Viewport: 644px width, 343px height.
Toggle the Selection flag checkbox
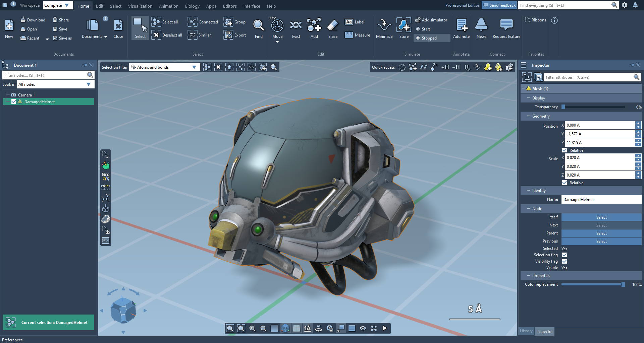pos(565,255)
